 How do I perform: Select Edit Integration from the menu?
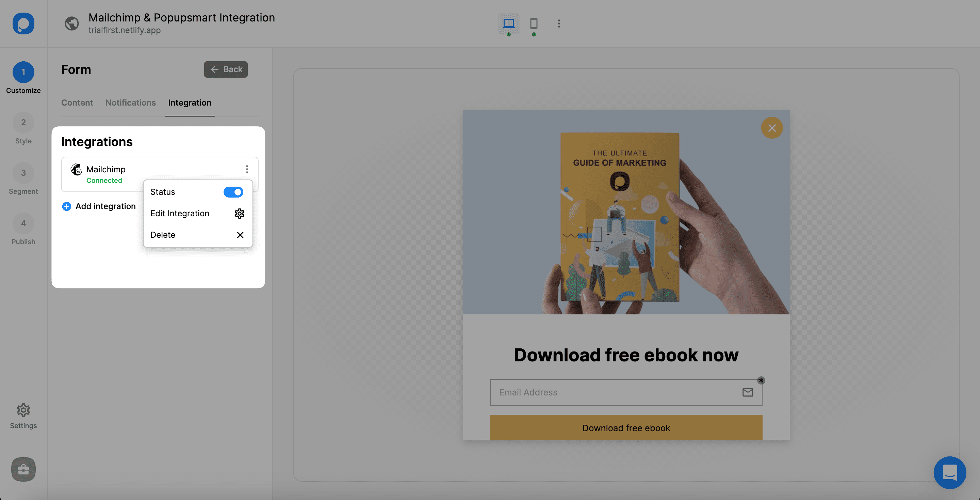tap(180, 213)
